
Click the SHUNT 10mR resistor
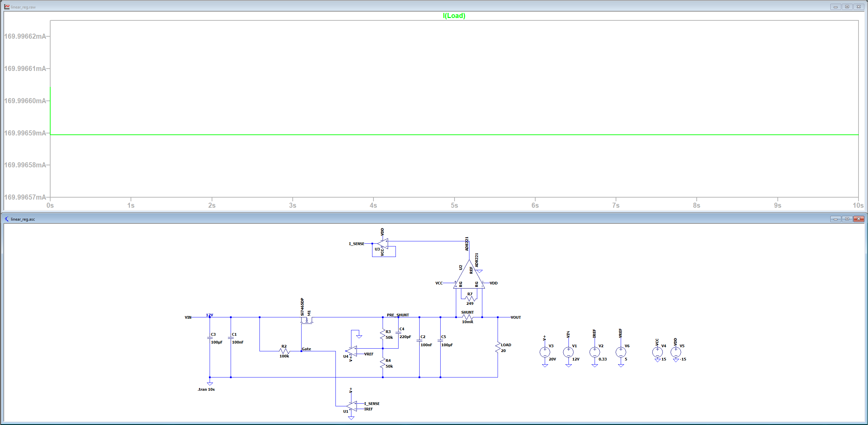(468, 317)
